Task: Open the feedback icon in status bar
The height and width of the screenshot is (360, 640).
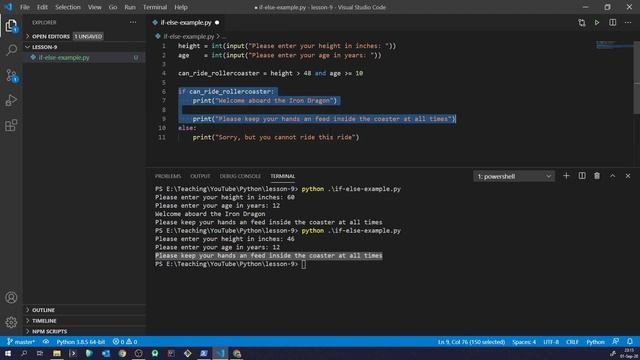Action: tap(616, 342)
